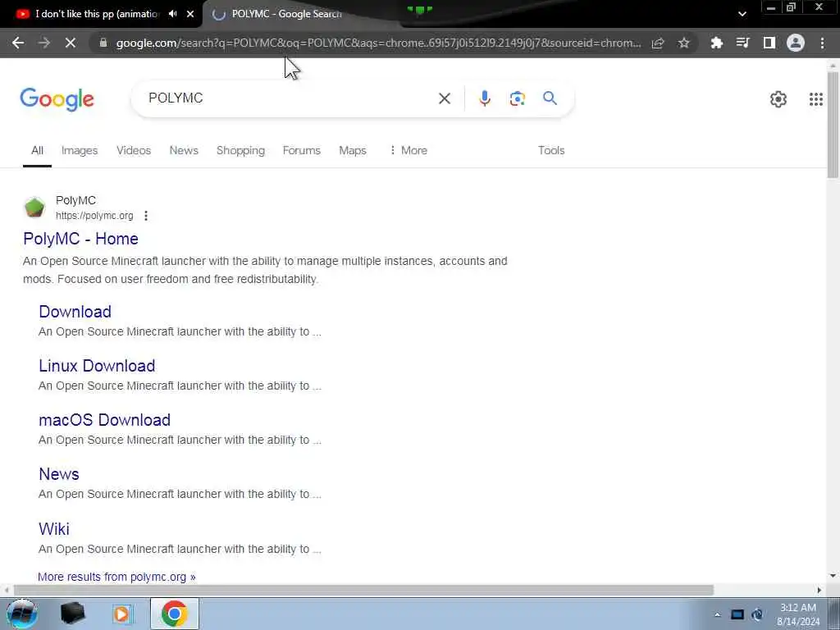
Task: Expand the More search filters menu
Action: point(409,151)
